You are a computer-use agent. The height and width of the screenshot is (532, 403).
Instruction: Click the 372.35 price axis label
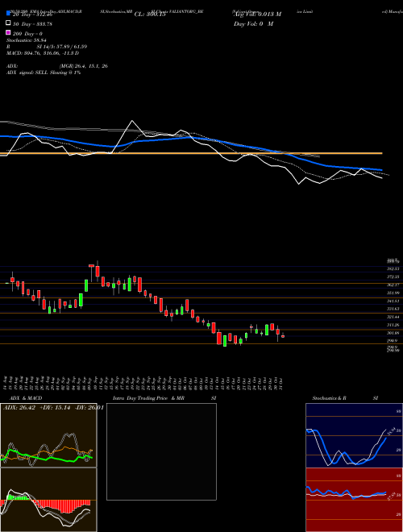(x=393, y=276)
